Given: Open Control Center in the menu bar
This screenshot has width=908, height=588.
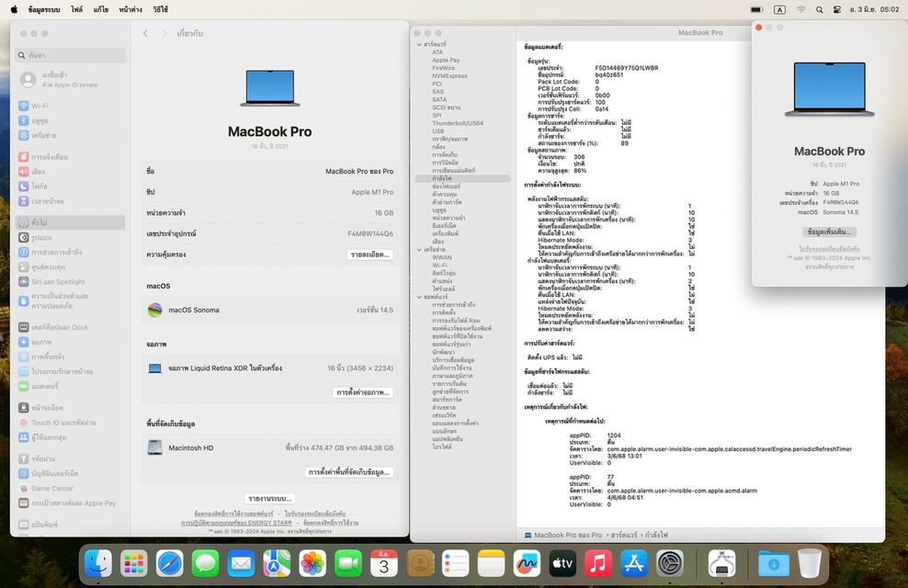Looking at the screenshot, I should click(837, 10).
